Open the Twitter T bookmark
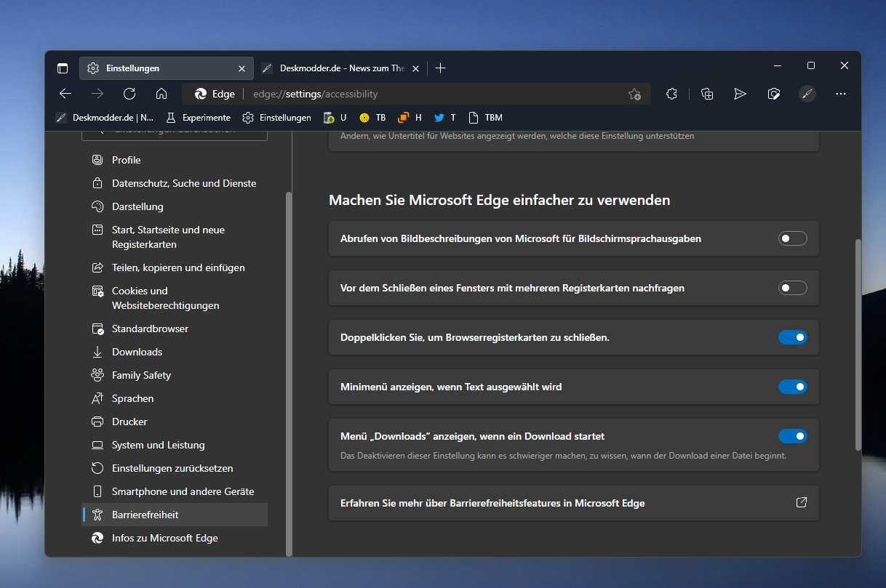This screenshot has width=886, height=588. (445, 117)
